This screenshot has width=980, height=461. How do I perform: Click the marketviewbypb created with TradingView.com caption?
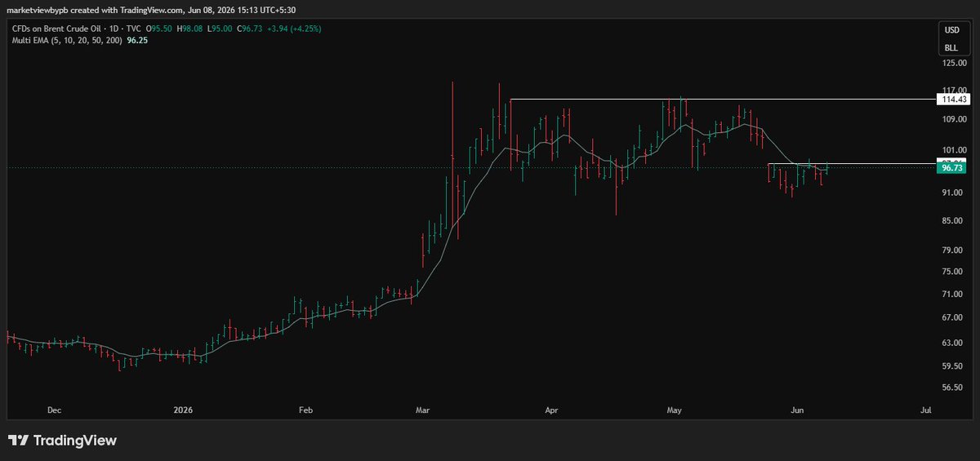[151, 10]
